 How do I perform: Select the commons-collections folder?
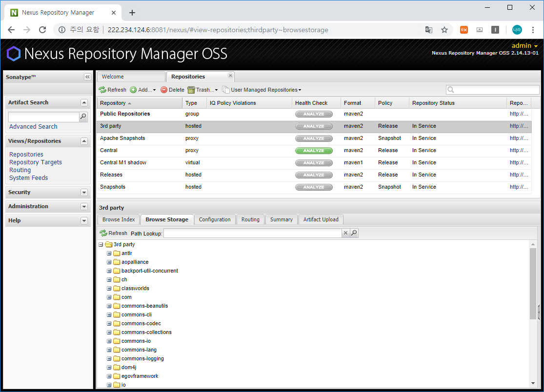pos(146,333)
